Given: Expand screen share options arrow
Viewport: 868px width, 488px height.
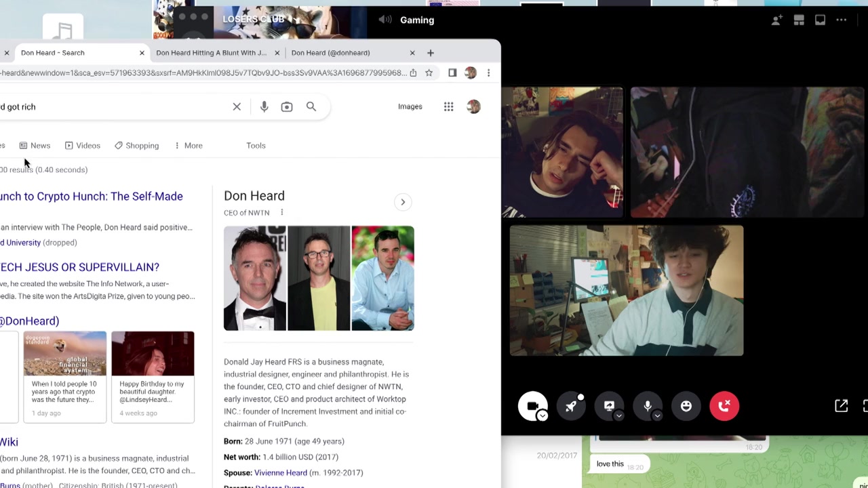Looking at the screenshot, I should pos(618,415).
